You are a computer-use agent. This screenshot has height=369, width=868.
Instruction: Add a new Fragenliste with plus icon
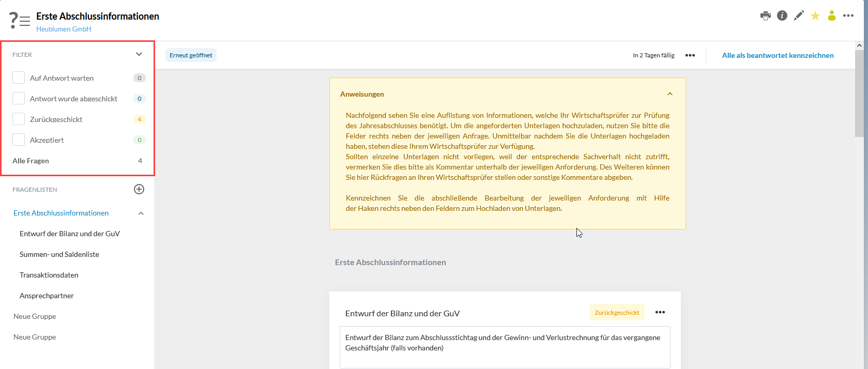pyautogui.click(x=139, y=189)
